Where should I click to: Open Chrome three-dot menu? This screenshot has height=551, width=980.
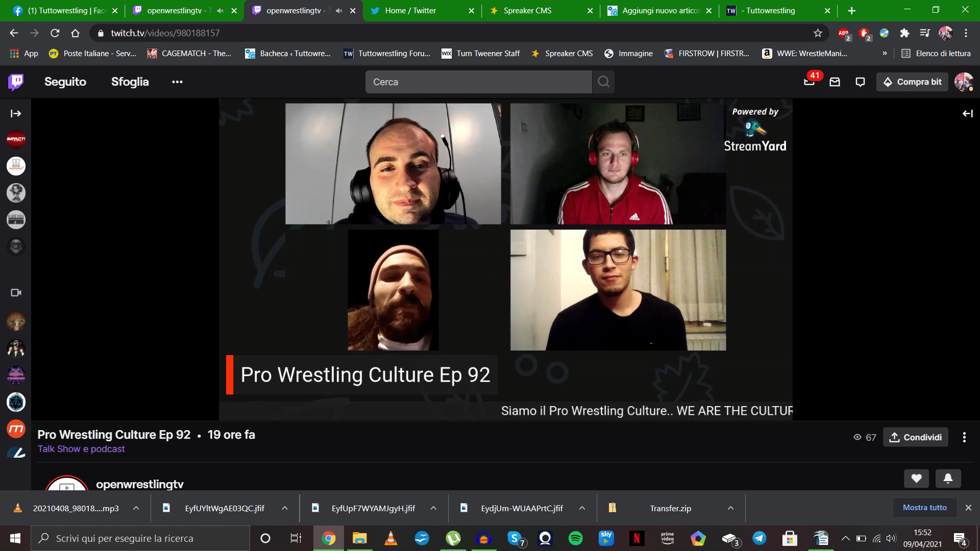tap(966, 33)
